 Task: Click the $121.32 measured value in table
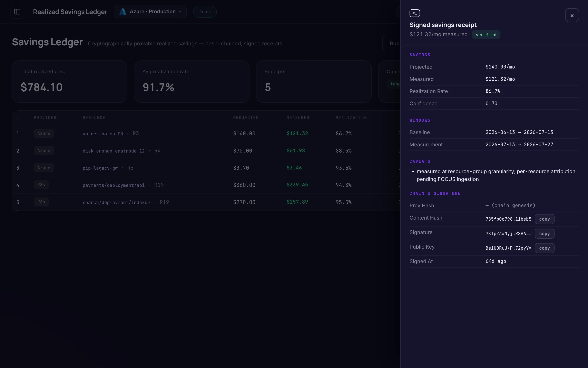[x=297, y=133]
